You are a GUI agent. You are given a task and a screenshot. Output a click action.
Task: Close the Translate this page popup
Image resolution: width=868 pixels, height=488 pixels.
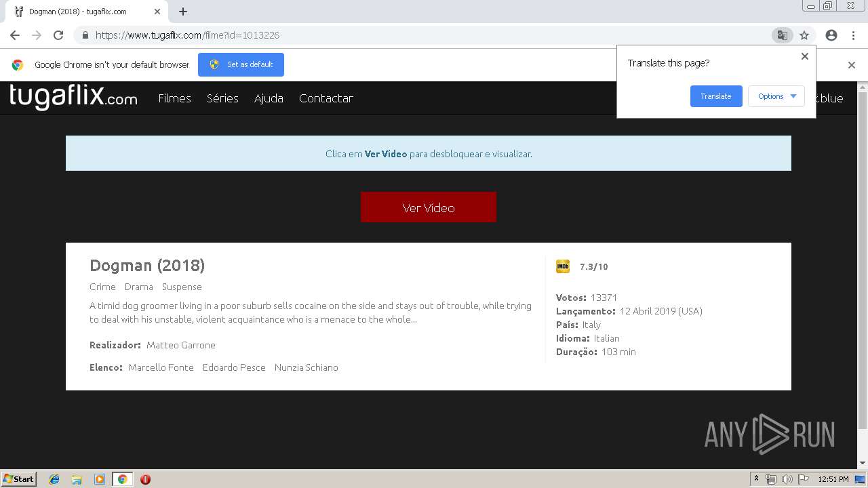click(805, 56)
